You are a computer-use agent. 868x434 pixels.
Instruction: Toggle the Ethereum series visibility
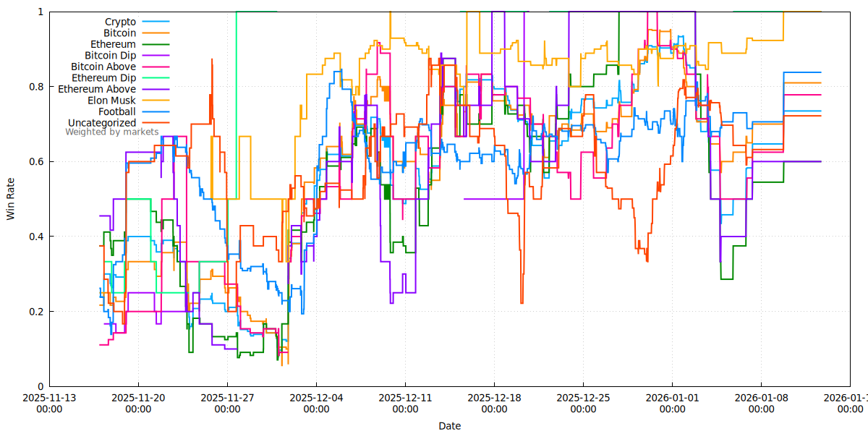pyautogui.click(x=114, y=43)
